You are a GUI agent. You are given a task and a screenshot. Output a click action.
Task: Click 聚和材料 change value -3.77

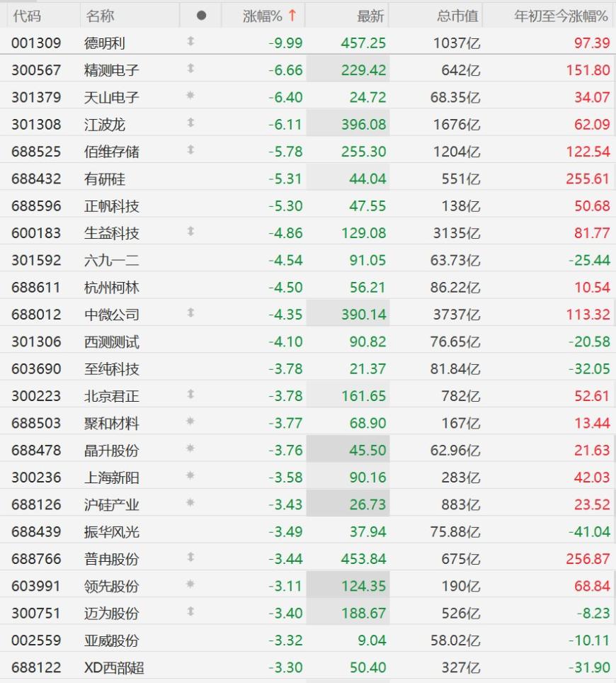coord(285,423)
